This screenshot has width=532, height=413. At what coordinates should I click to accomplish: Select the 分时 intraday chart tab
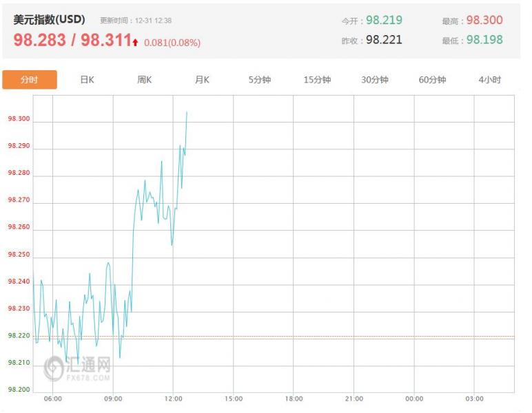30,80
